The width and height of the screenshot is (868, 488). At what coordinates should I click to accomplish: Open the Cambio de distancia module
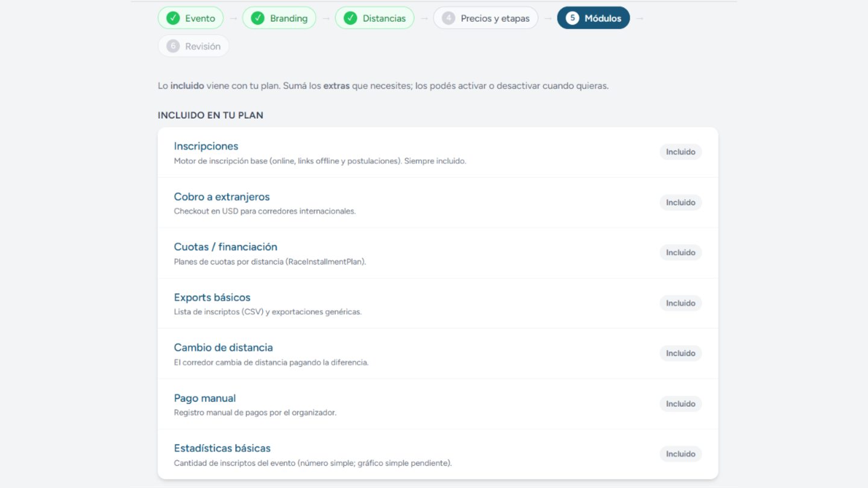pos(224,347)
